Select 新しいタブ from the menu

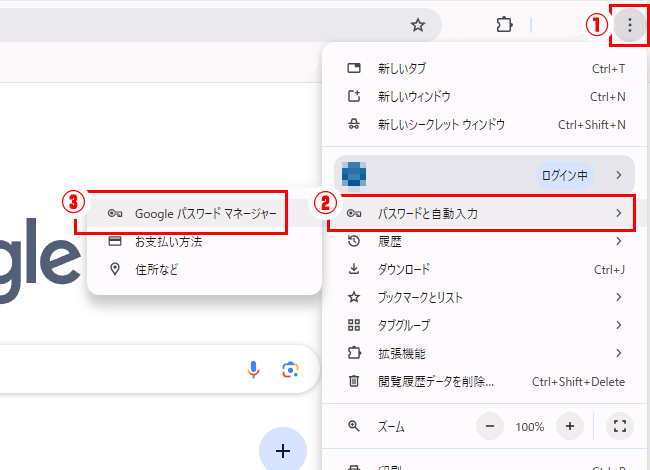pos(400,69)
